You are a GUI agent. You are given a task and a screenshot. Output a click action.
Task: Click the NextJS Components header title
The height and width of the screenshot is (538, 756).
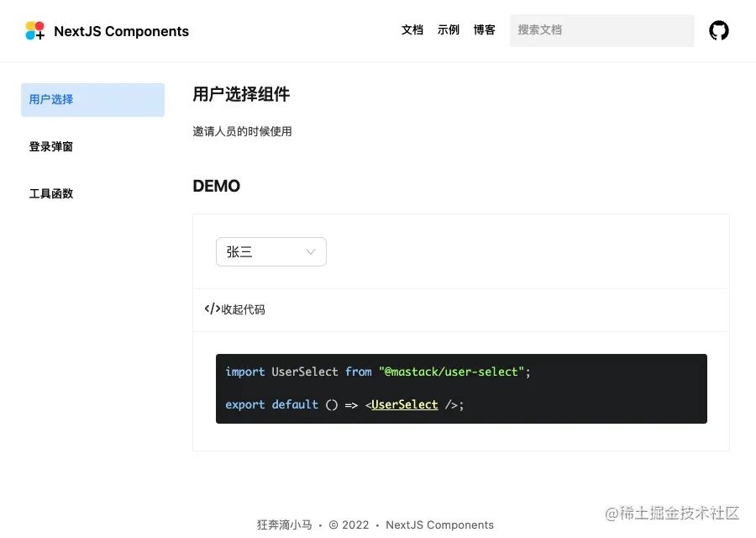coord(121,32)
